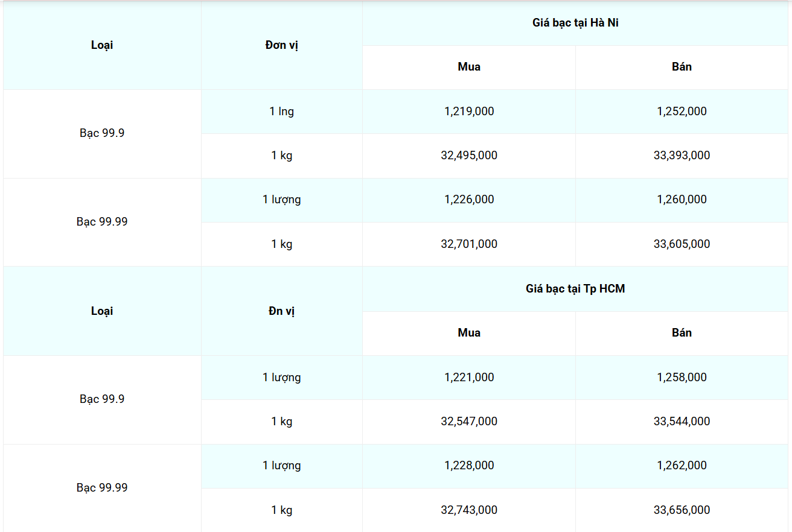Click the 33,605,000 sell price
This screenshot has height=532, width=792.
pos(682,244)
